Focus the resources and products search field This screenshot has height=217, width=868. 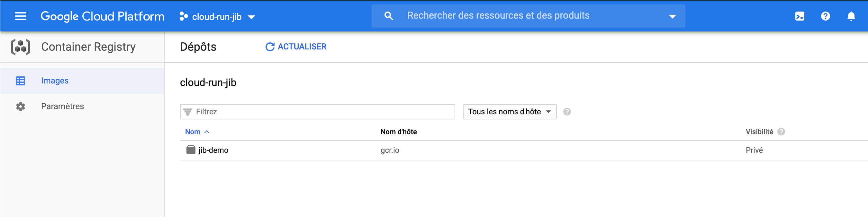528,16
